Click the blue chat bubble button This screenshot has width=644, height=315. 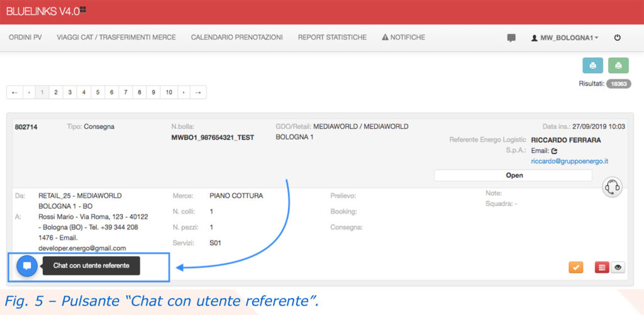point(26,266)
